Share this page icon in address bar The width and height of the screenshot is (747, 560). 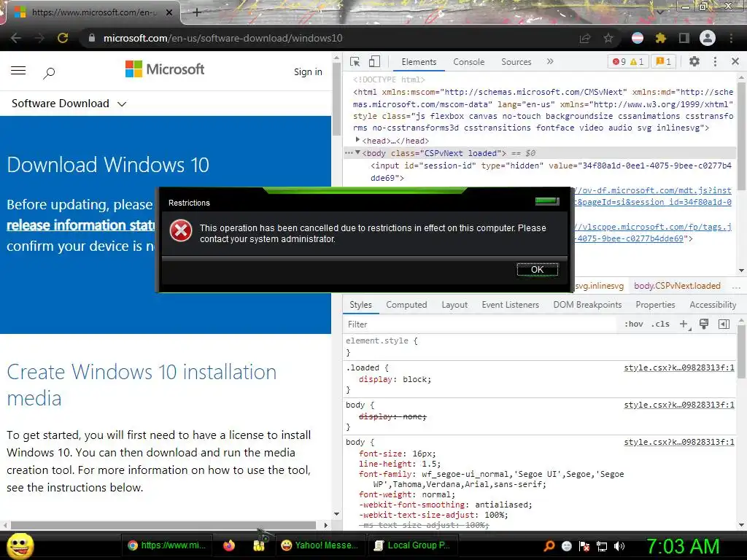point(585,38)
